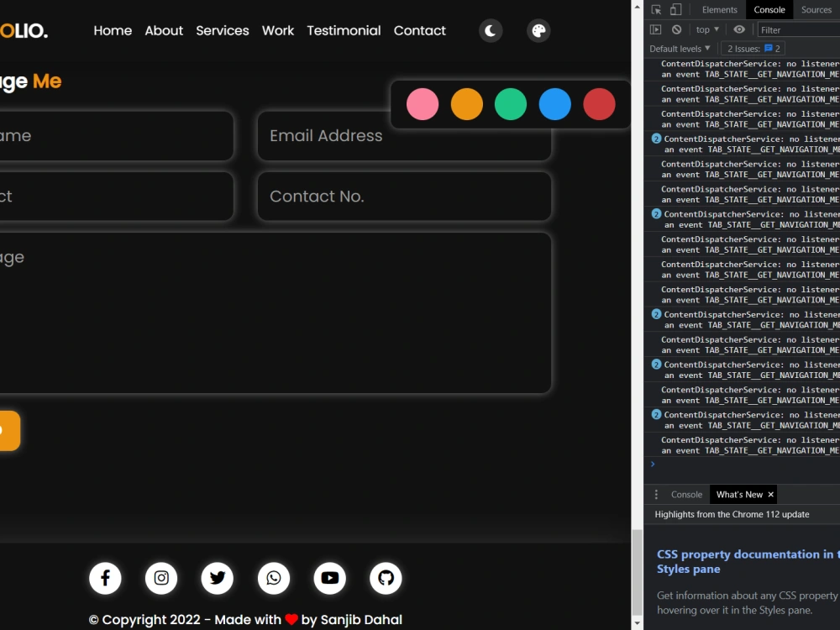This screenshot has height=630, width=840.
Task: Open the YouTube social link
Action: tap(329, 578)
